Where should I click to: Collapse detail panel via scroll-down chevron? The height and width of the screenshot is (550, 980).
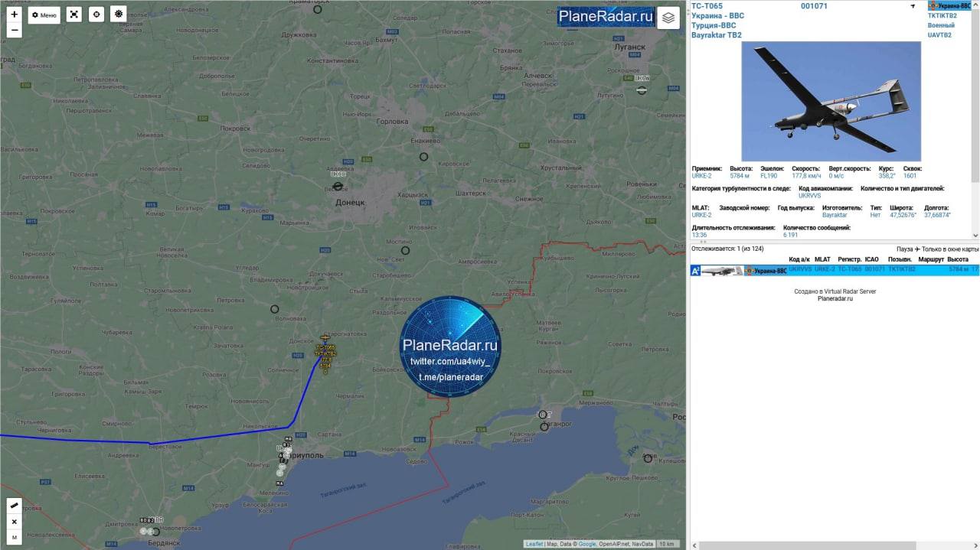point(975,236)
